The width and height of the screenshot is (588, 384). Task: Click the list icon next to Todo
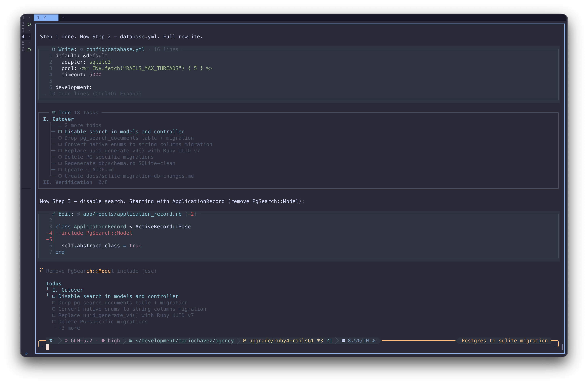[x=54, y=113]
